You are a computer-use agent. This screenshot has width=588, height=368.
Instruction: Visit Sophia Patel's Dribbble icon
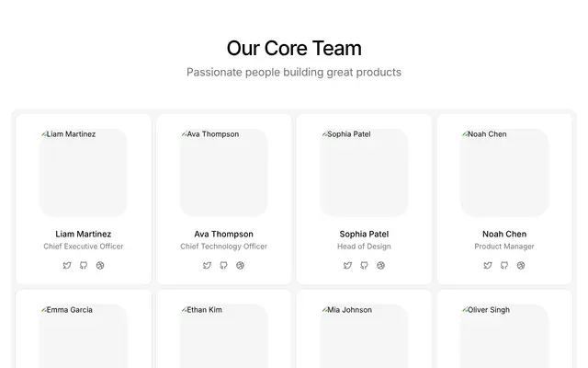[x=380, y=266]
